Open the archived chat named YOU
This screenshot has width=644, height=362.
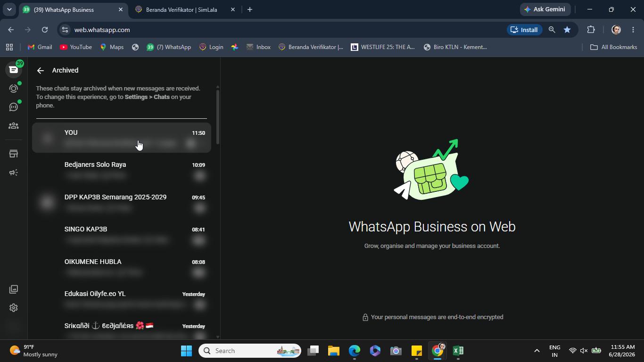point(122,137)
